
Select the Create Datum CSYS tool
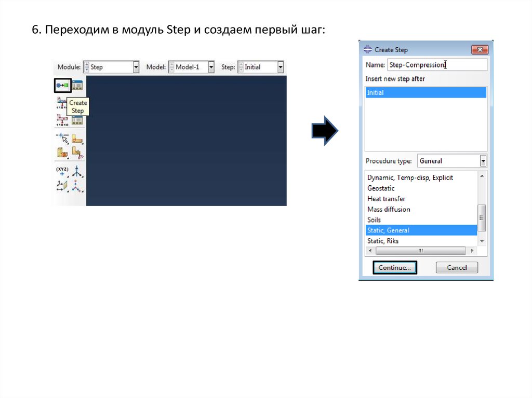point(77,186)
